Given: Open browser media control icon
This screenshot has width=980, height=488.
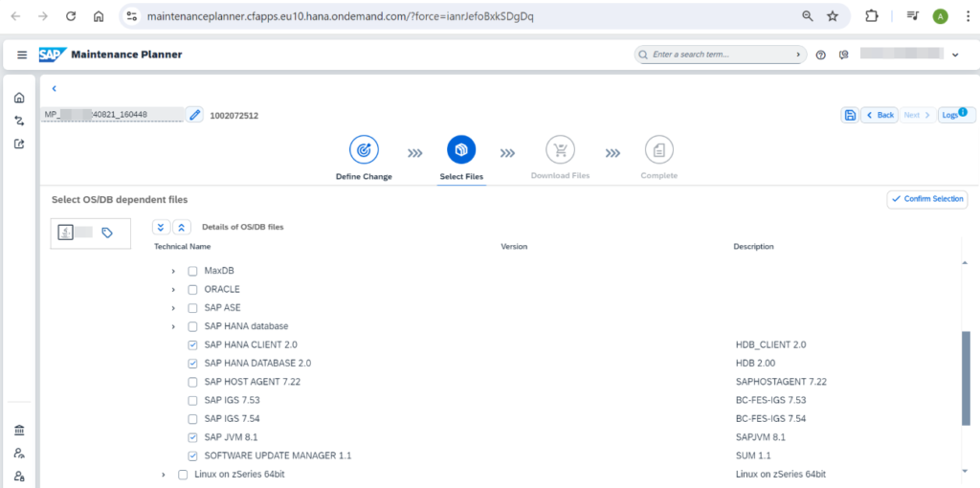Looking at the screenshot, I should 912,17.
